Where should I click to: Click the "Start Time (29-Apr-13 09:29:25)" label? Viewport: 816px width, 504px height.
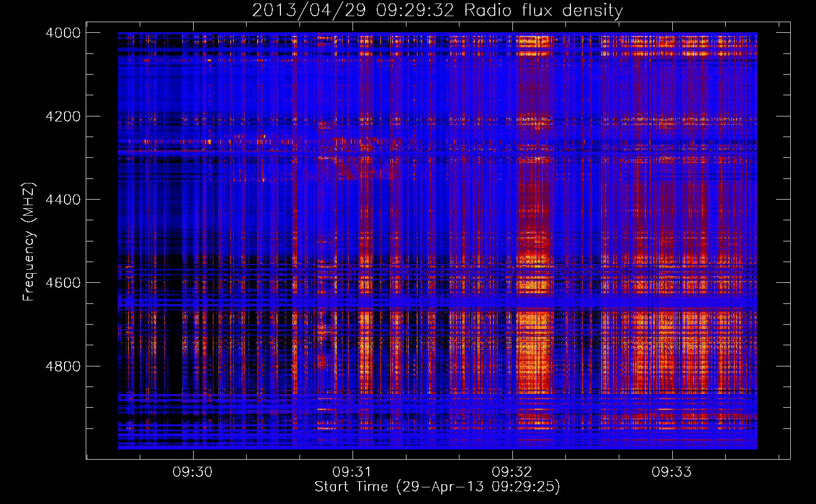(x=437, y=487)
